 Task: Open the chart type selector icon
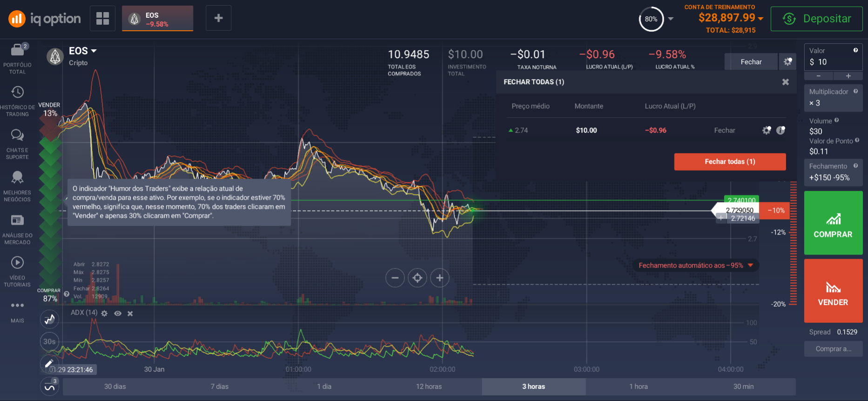[50, 319]
